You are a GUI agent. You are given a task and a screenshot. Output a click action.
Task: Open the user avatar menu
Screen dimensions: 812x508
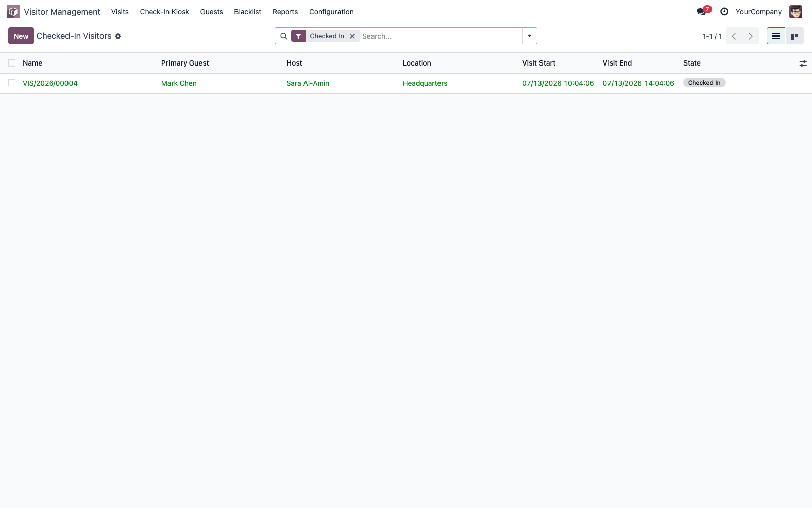[796, 12]
